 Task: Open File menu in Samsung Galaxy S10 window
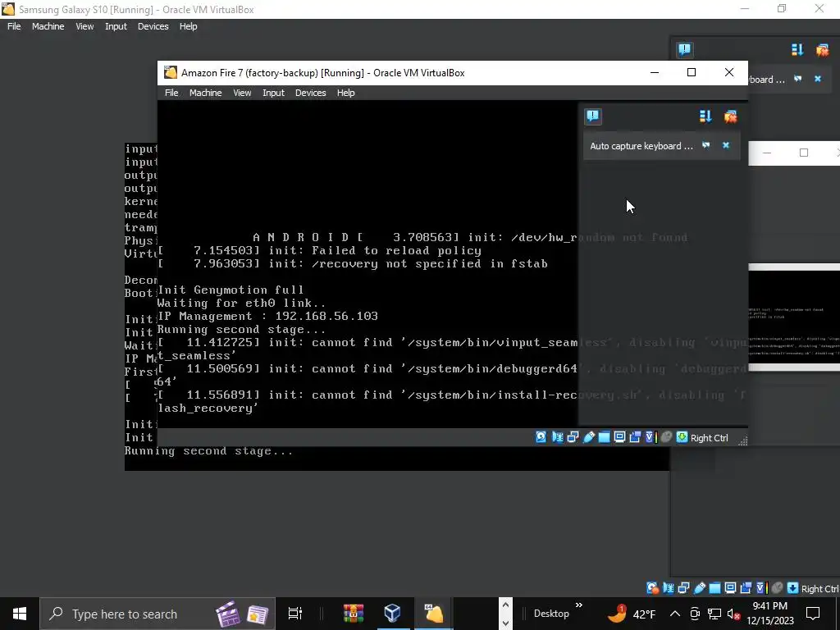(x=14, y=26)
